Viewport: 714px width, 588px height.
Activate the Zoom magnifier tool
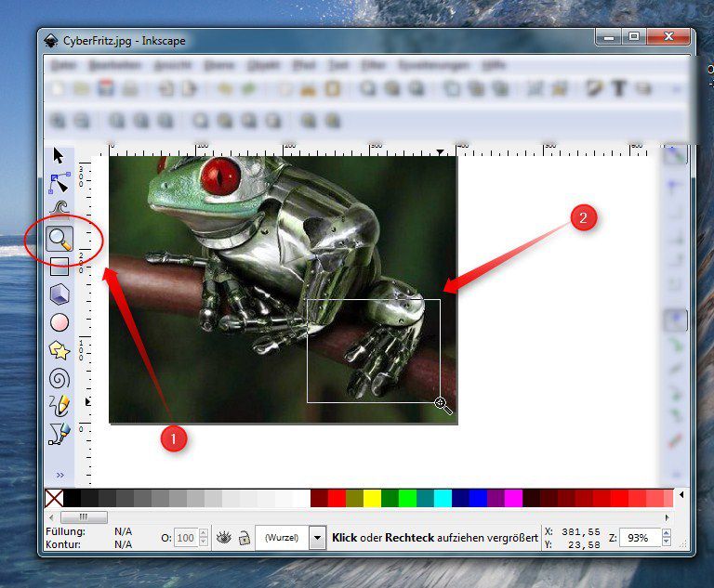(59, 239)
